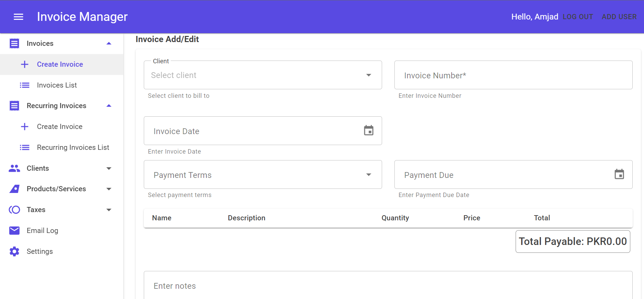Screen dimensions: 644x299
Task: Click the list icon next to Invoices List
Action: click(x=25, y=85)
